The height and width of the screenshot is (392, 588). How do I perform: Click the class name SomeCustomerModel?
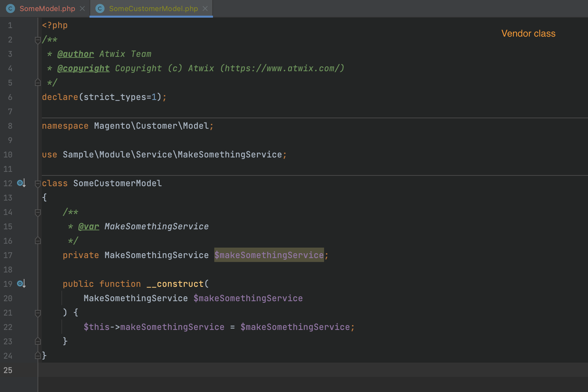(118, 183)
